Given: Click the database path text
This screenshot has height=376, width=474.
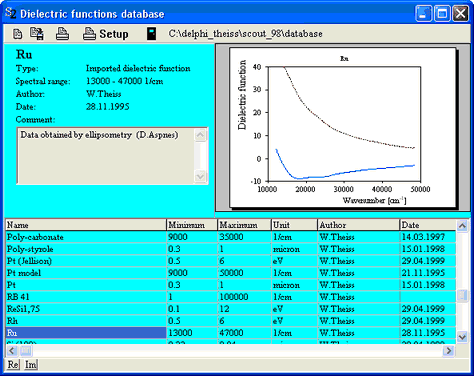Looking at the screenshot, I should [x=245, y=34].
